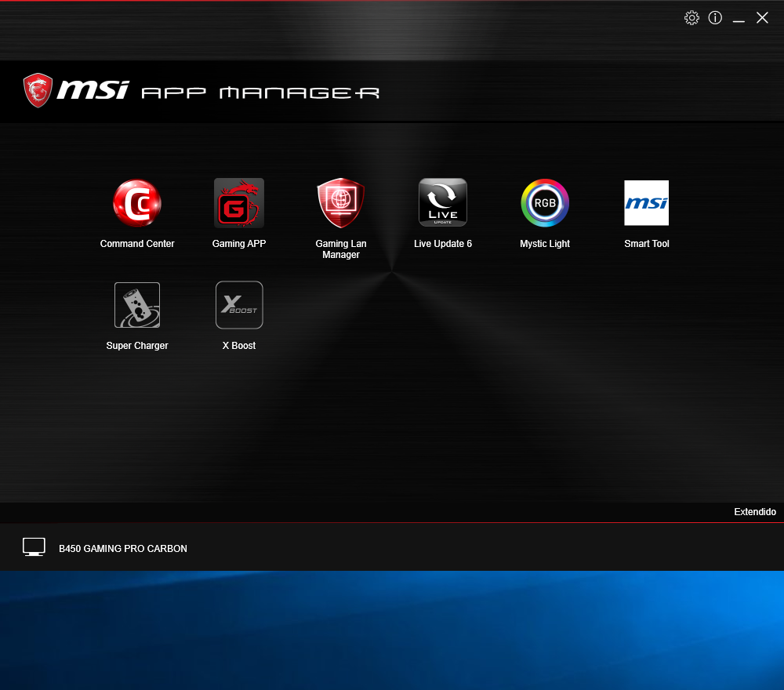Image resolution: width=784 pixels, height=690 pixels.
Task: Click the Live Update 6 label
Action: 443,243
